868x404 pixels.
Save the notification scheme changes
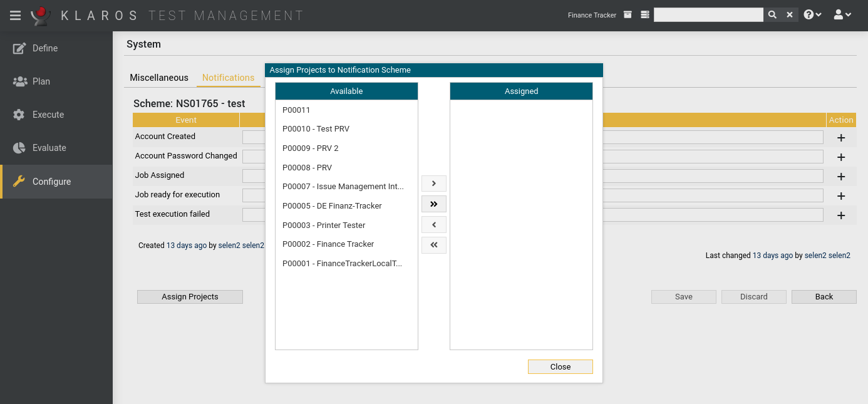(683, 296)
